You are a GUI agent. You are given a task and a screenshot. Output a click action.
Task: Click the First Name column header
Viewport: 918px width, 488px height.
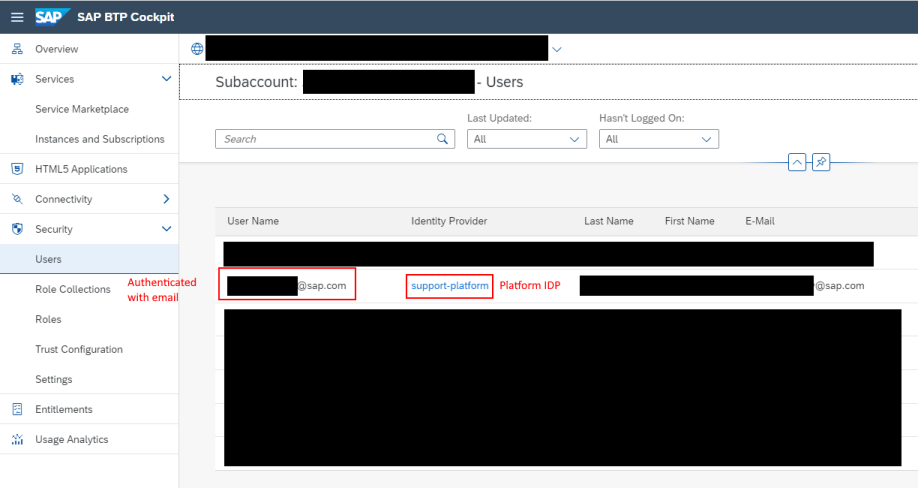690,221
